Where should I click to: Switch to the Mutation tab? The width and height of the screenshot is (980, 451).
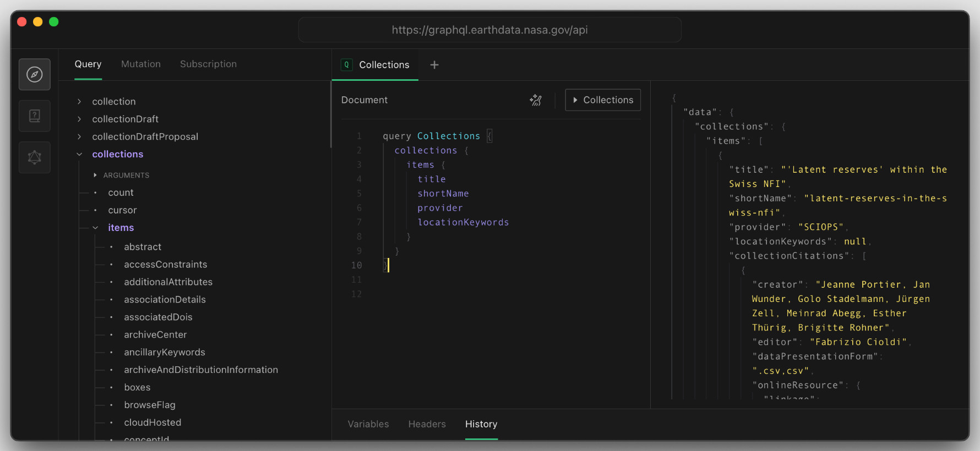141,64
